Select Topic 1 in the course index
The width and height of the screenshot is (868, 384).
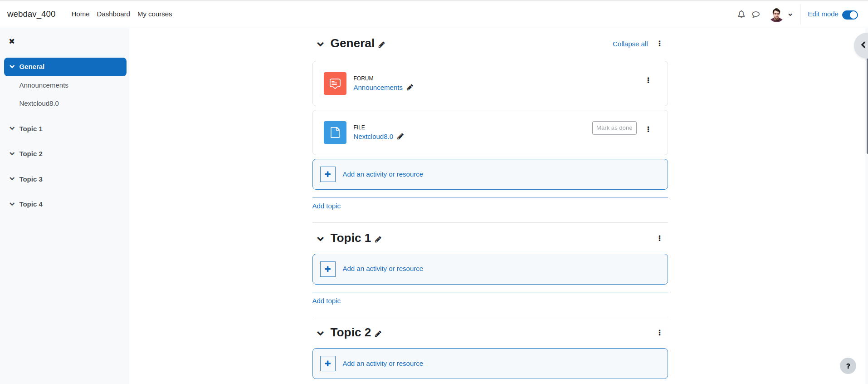click(31, 129)
